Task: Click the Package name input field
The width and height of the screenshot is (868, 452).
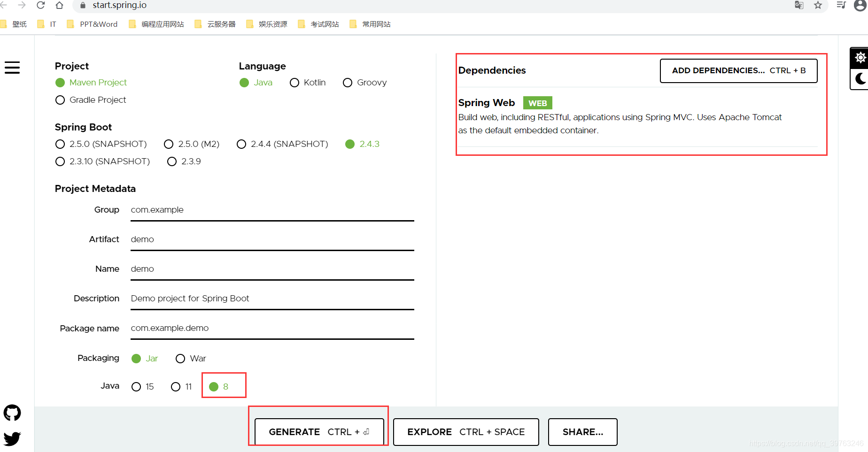Action: click(272, 329)
